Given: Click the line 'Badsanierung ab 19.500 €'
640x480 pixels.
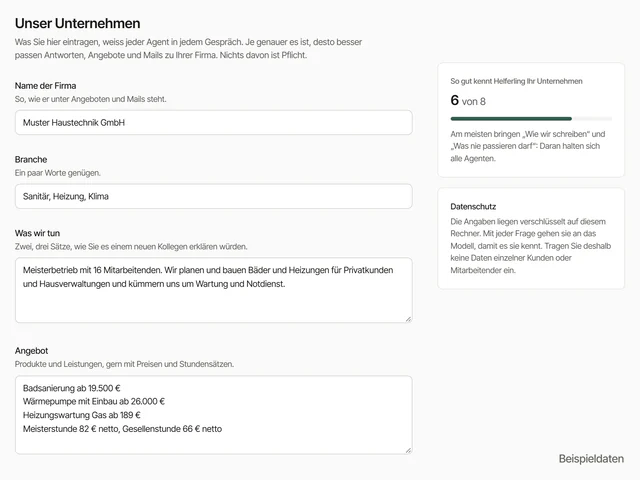Looking at the screenshot, I should pos(71,388).
